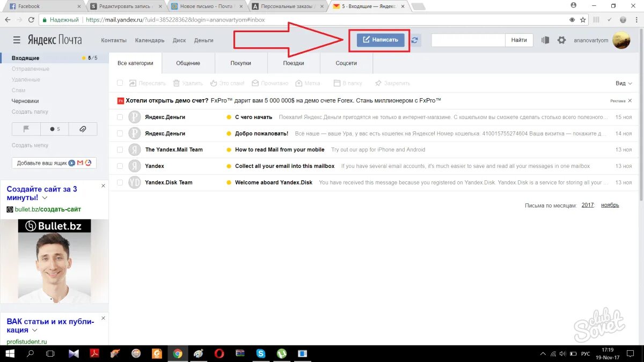Close the FxPro advertisement row
Screen dimensions: 644x362
[x=631, y=100]
